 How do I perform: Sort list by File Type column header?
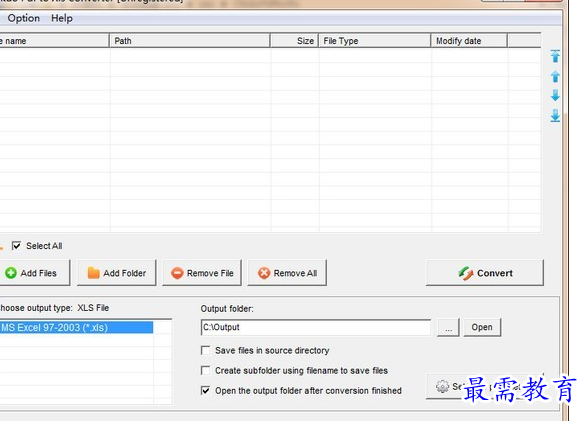375,41
